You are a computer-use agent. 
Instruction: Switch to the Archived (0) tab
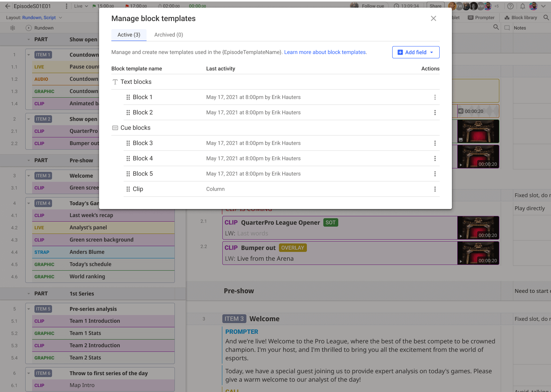coord(169,35)
